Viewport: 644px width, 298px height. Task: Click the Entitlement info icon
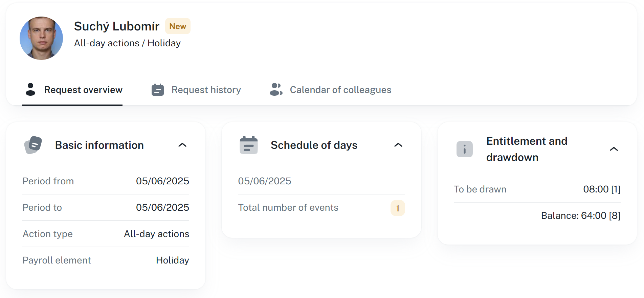[464, 149]
